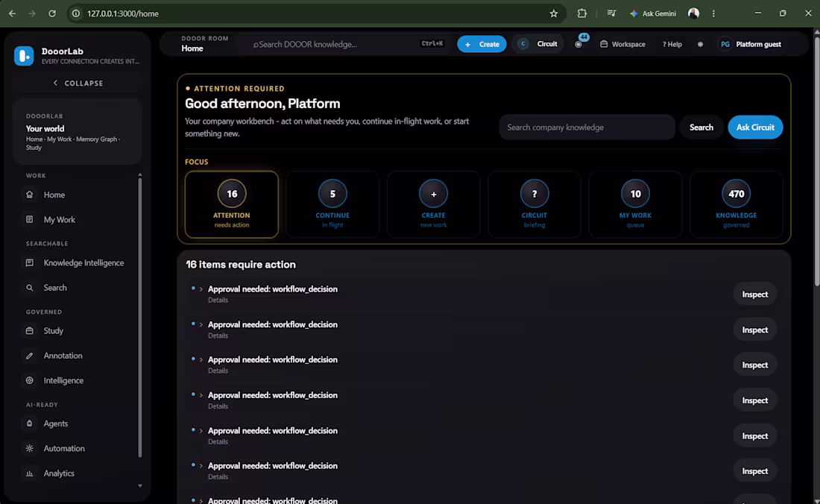
Task: Select the Continue in flight card
Action: tap(332, 204)
